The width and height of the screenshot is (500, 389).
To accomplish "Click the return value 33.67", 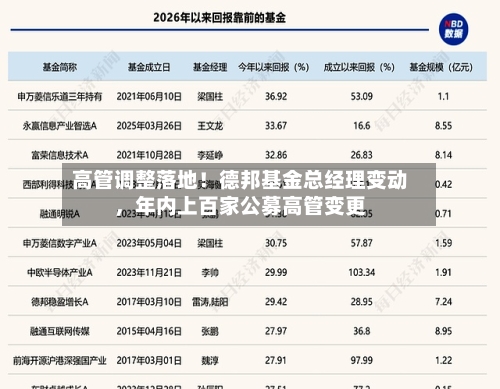I will click(276, 126).
